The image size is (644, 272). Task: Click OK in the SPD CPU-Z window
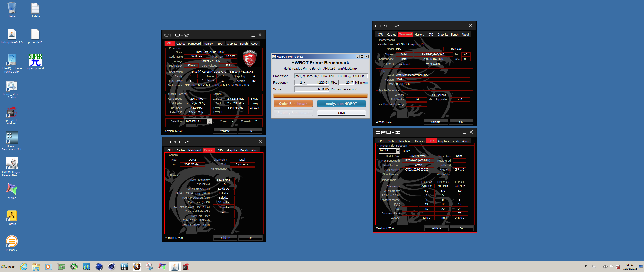(x=461, y=228)
